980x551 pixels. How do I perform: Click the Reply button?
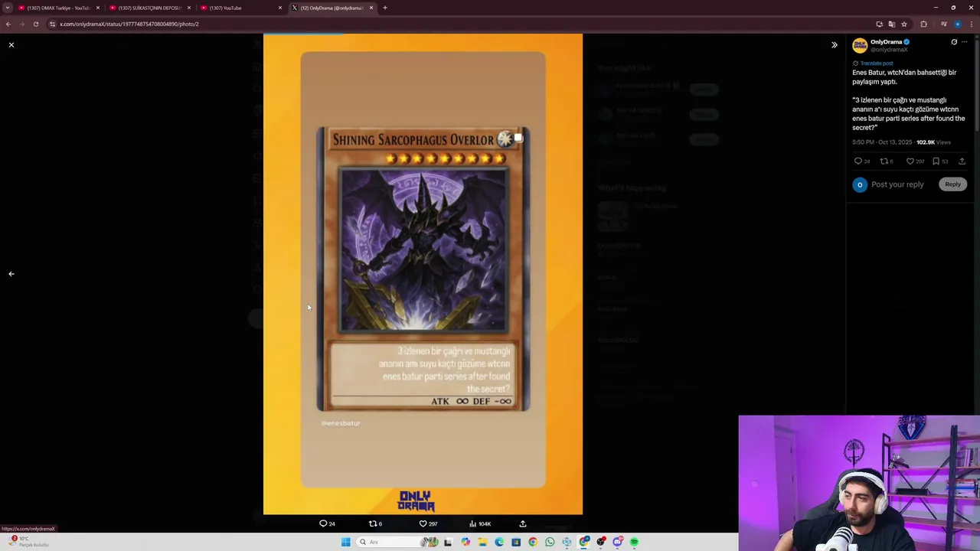[952, 184]
